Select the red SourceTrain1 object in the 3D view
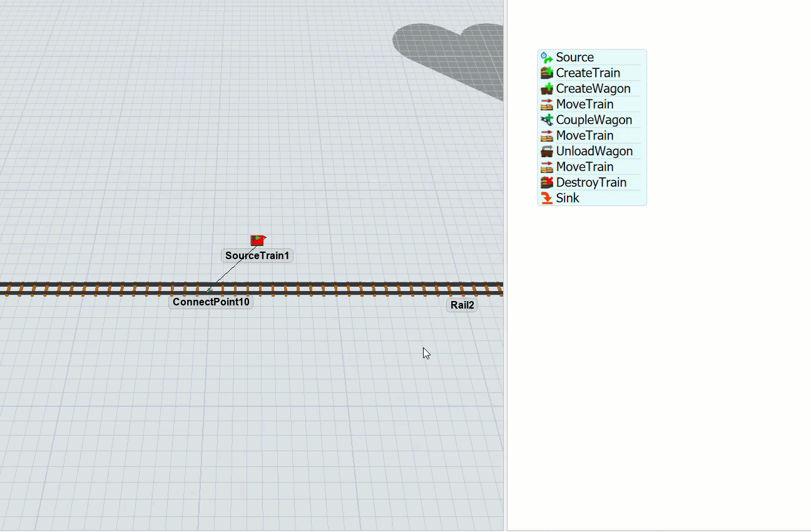 pyautogui.click(x=257, y=240)
